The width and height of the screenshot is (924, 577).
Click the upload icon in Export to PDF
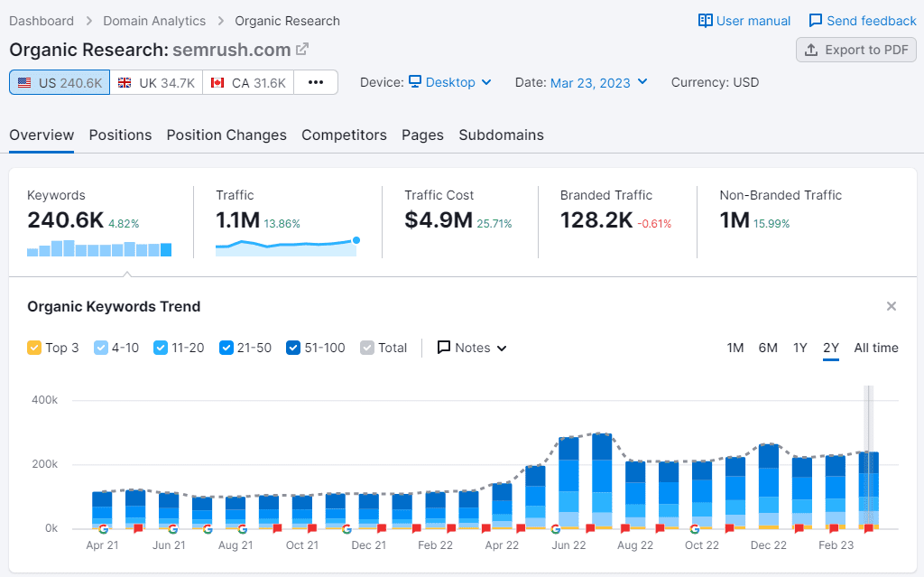click(x=811, y=51)
